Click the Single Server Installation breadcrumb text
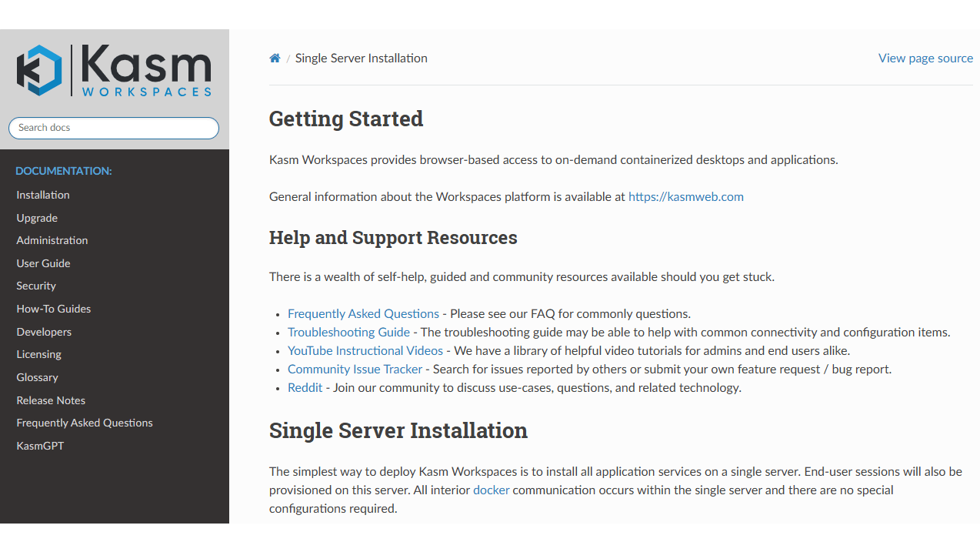The image size is (980, 552). (x=362, y=59)
